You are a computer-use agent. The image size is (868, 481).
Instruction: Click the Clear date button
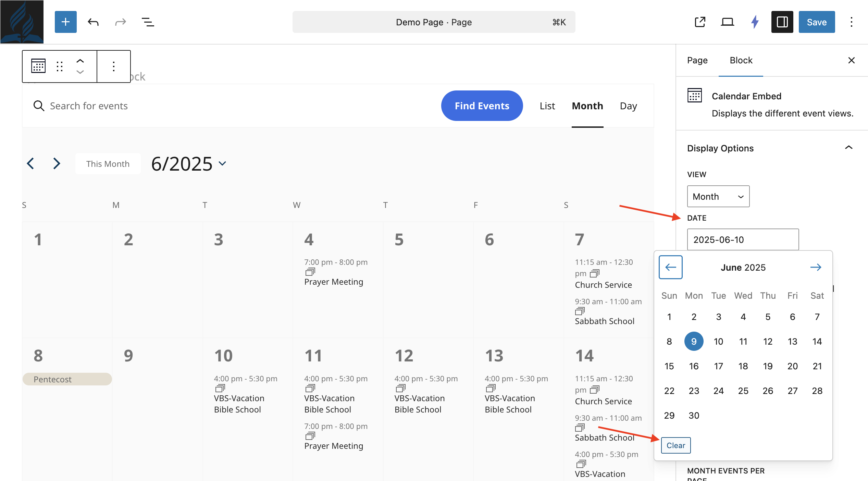(x=675, y=445)
